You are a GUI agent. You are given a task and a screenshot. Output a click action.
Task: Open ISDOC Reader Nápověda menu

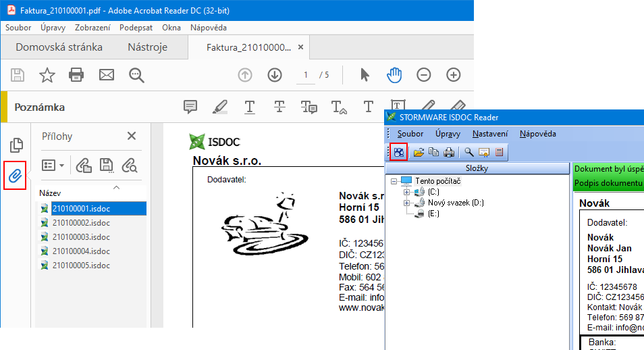coord(537,134)
